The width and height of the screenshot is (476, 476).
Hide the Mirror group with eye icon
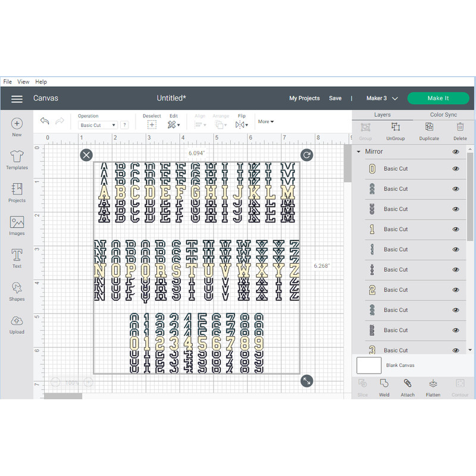click(456, 152)
